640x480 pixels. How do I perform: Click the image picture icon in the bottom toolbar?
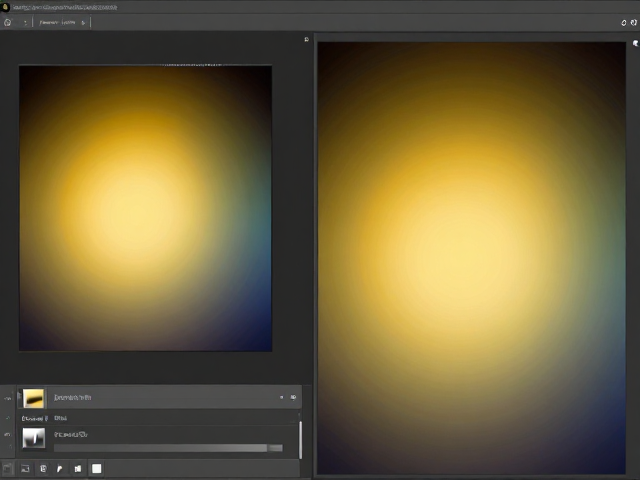[25, 469]
